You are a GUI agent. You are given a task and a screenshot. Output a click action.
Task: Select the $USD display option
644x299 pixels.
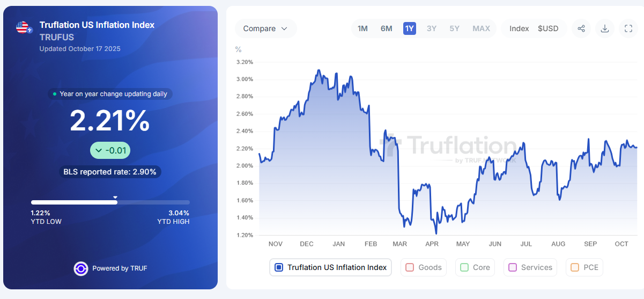548,28
